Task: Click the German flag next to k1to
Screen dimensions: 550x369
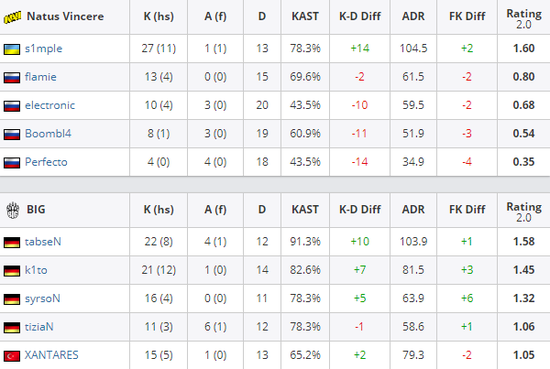Action: pos(12,271)
